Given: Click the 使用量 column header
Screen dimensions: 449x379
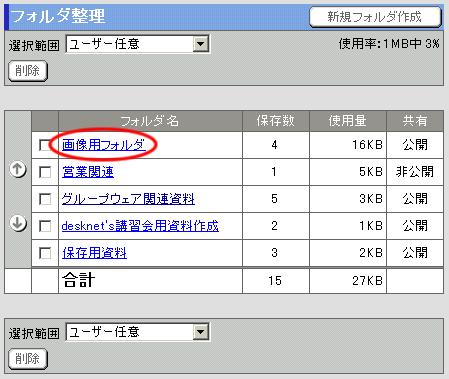Looking at the screenshot, I should point(348,121).
